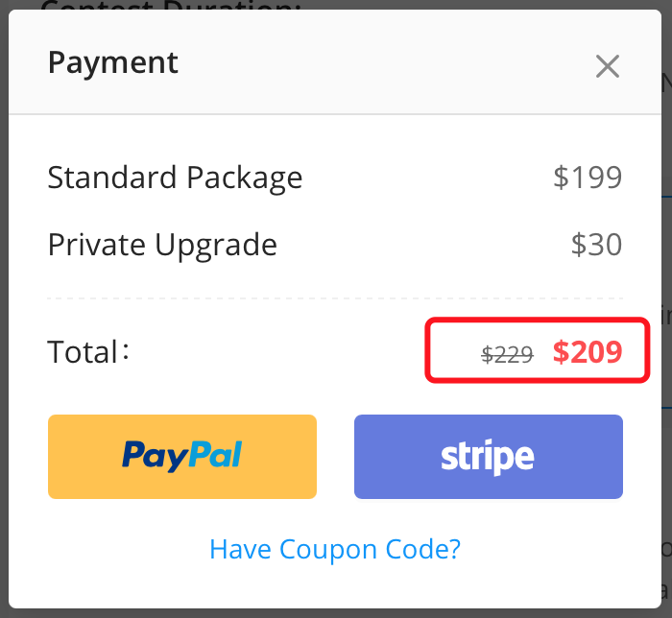Close the Payment dialog
The width and height of the screenshot is (672, 618).
607,66
